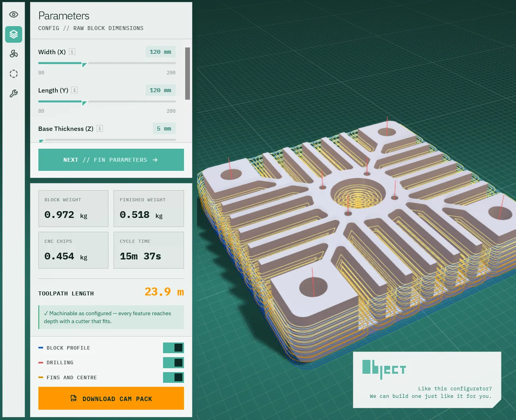Click the FINS AND CENTRE legend label
Image resolution: width=516 pixels, height=420 pixels.
tap(72, 378)
